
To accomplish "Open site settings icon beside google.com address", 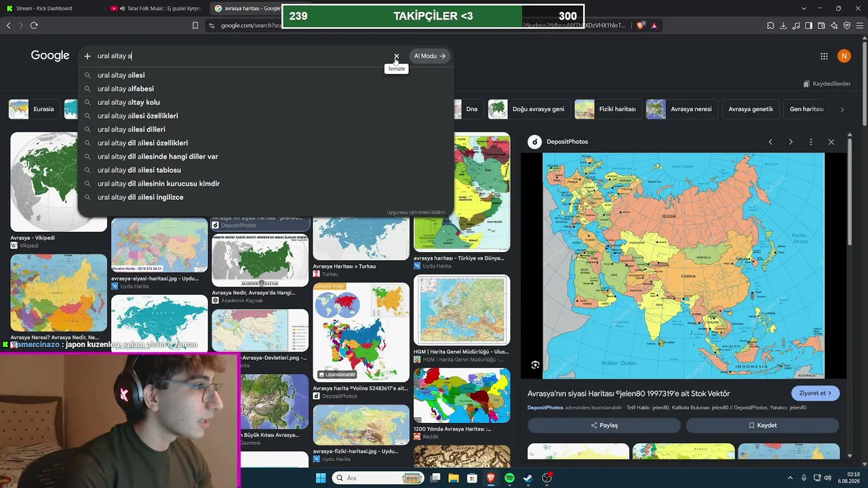I will 212,26.
